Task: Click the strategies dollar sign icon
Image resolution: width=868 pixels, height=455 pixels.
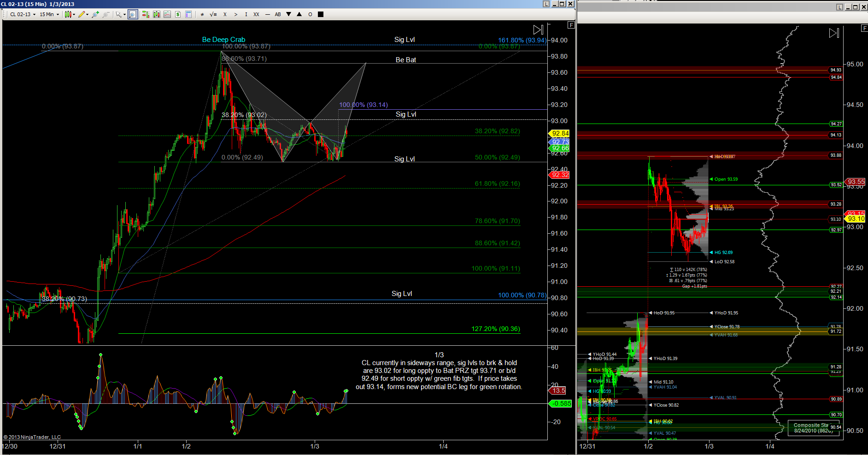Action: point(177,14)
